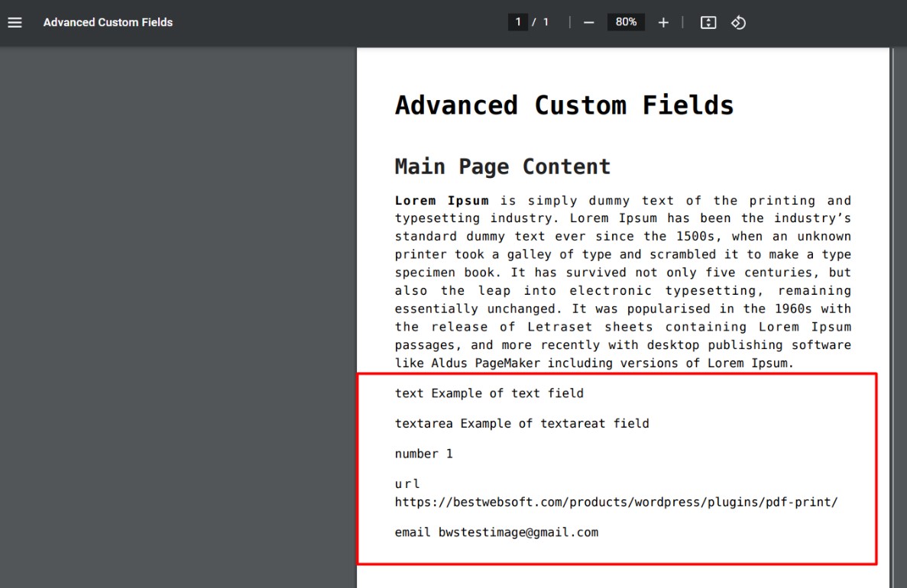
Task: Click the 80% zoom level field
Action: tap(626, 22)
